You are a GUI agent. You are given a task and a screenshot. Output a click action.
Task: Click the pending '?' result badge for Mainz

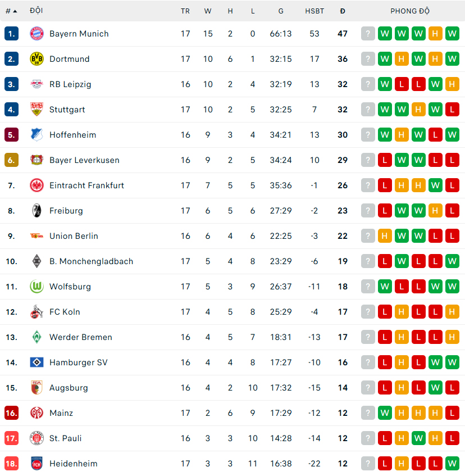coord(368,413)
